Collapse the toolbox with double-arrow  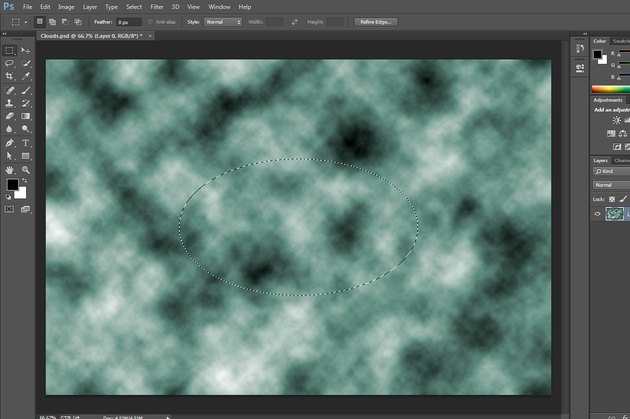(x=4, y=34)
